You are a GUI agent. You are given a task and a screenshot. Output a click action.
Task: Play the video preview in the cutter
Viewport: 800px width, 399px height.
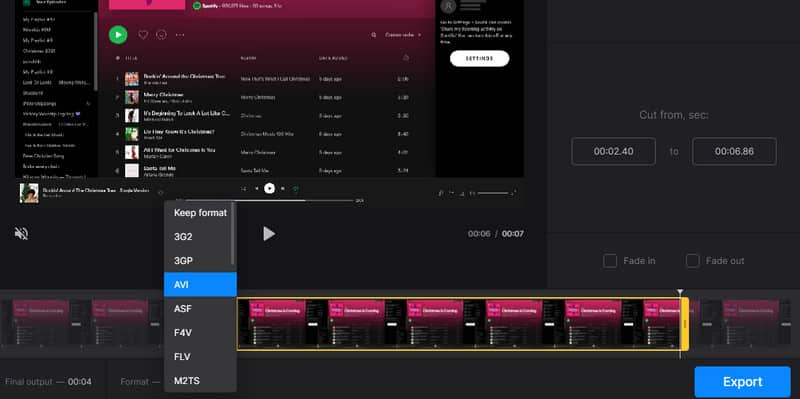pos(269,234)
